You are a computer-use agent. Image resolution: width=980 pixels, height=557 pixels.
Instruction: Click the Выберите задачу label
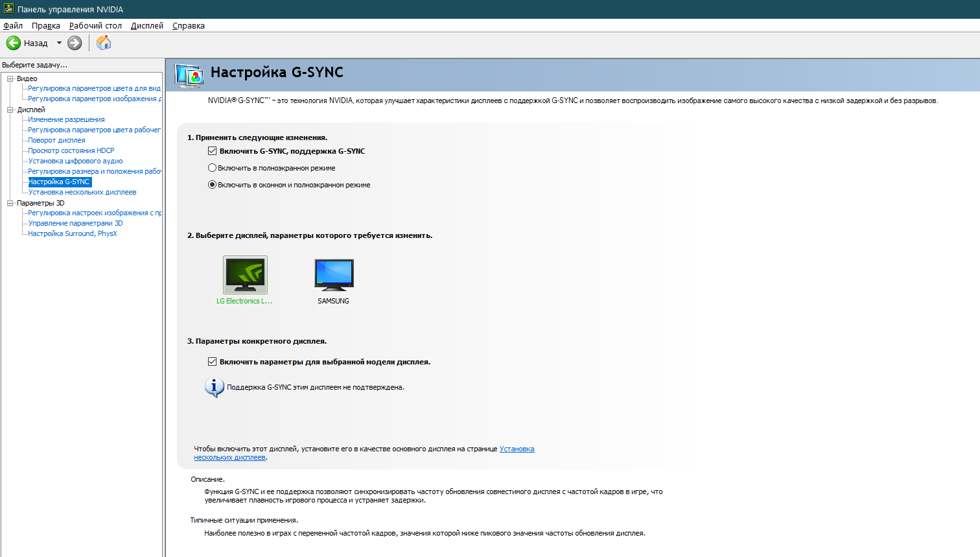[34, 65]
